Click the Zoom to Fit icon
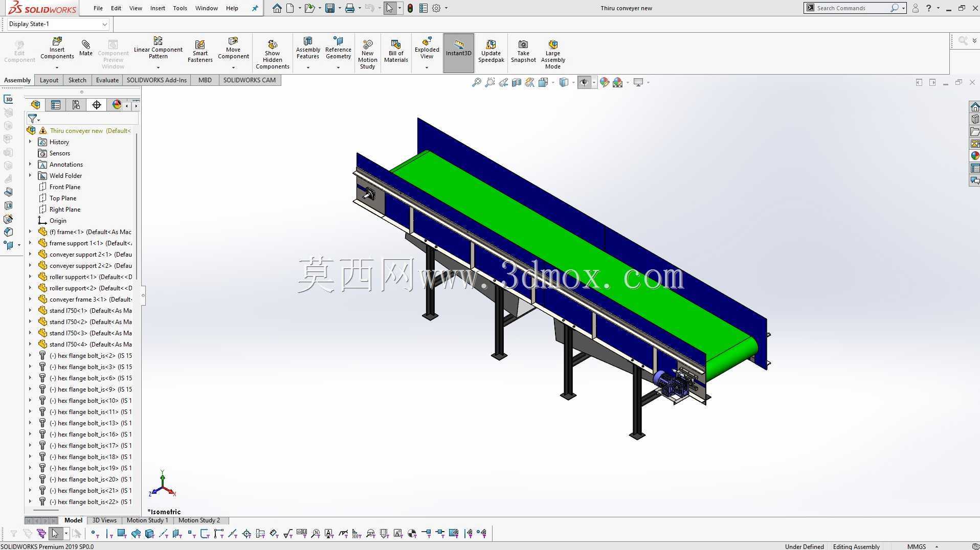The width and height of the screenshot is (980, 550). pos(476,82)
